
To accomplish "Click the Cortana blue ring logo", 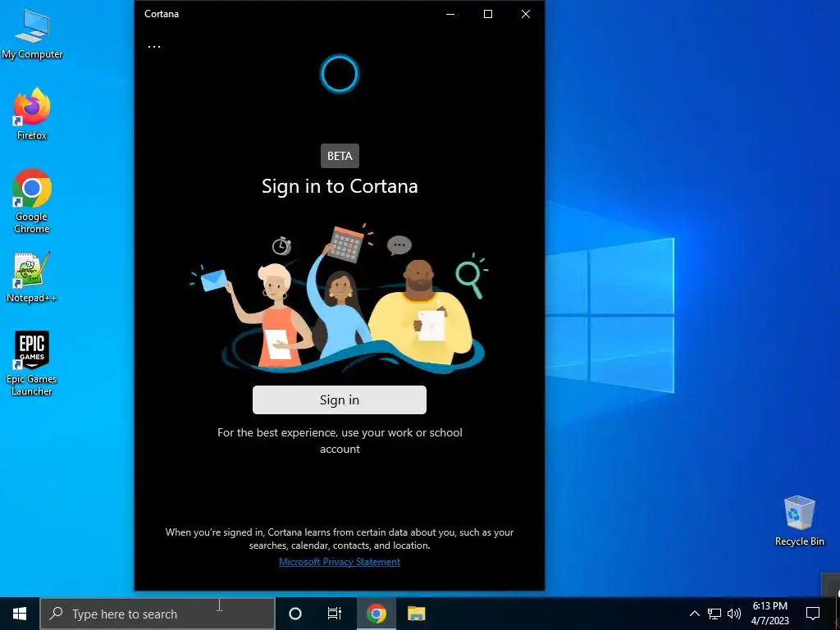I will pos(340,74).
